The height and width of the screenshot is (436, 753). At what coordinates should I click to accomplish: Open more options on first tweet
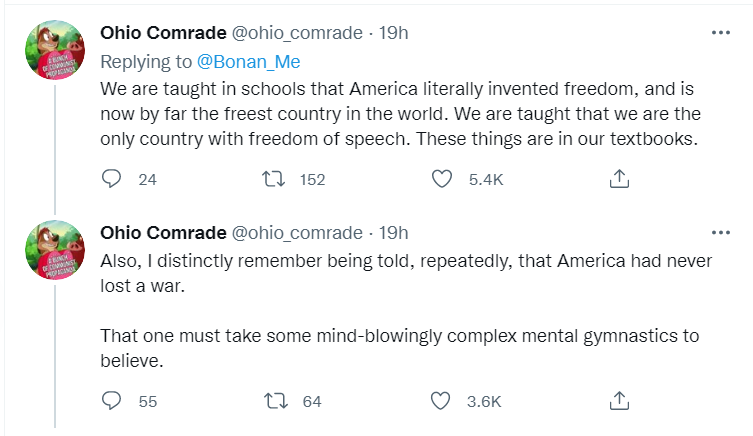(x=721, y=33)
